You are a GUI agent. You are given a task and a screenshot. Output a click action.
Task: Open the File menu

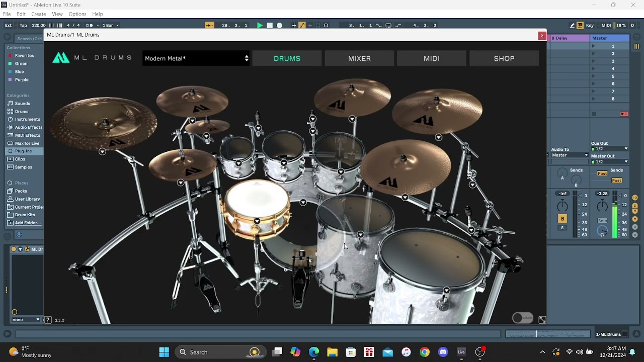coord(7,14)
